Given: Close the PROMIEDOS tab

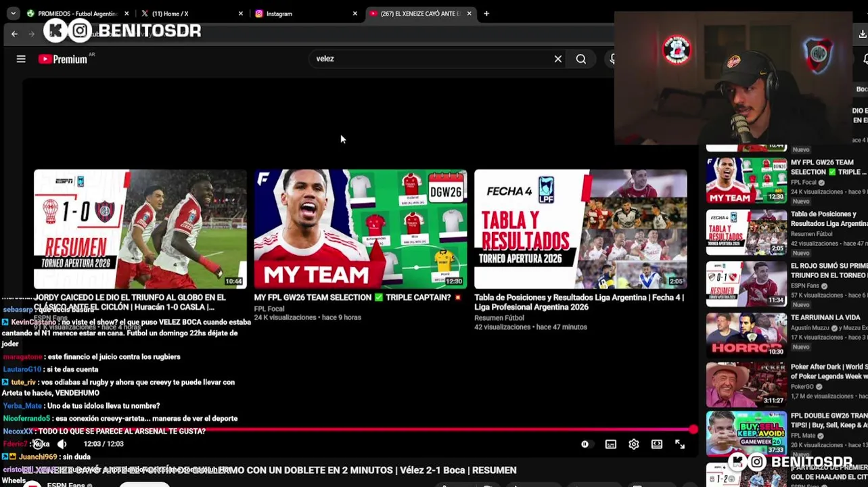Looking at the screenshot, I should (x=126, y=14).
